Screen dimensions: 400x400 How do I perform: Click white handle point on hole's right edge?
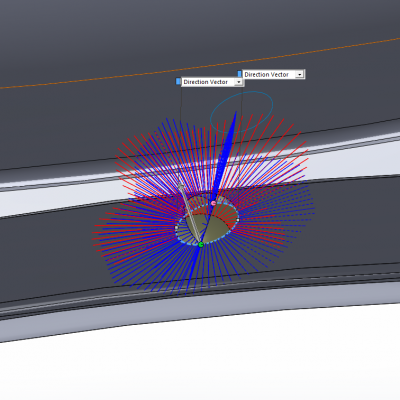tap(238, 220)
